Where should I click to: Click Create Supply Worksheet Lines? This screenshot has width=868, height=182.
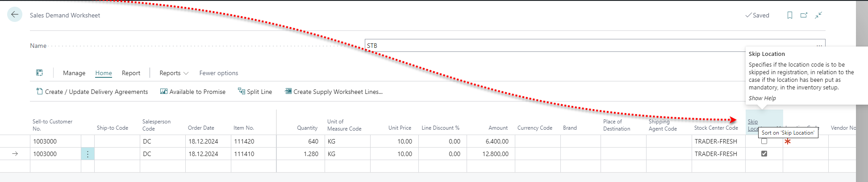point(334,92)
